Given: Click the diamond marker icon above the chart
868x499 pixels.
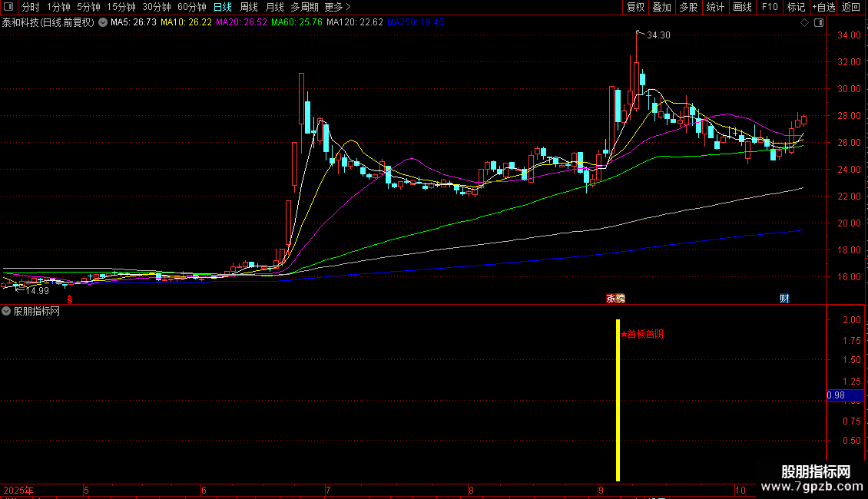Looking at the screenshot, I should [x=804, y=23].
